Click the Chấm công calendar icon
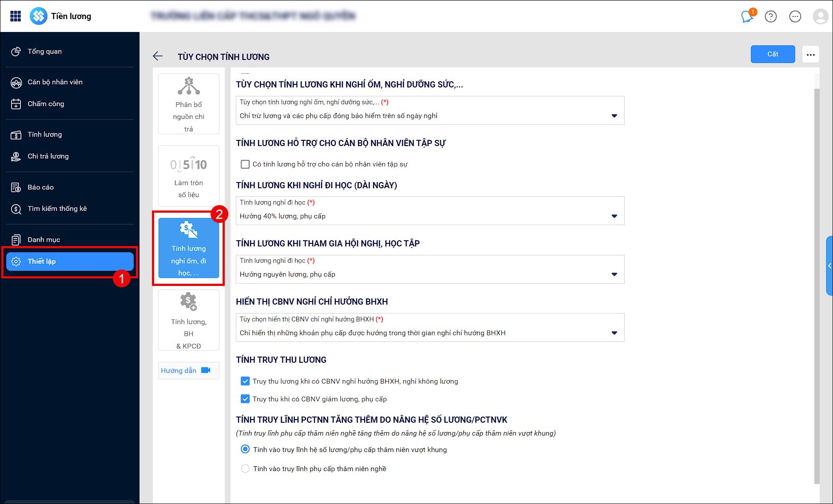The image size is (833, 504). point(16,104)
